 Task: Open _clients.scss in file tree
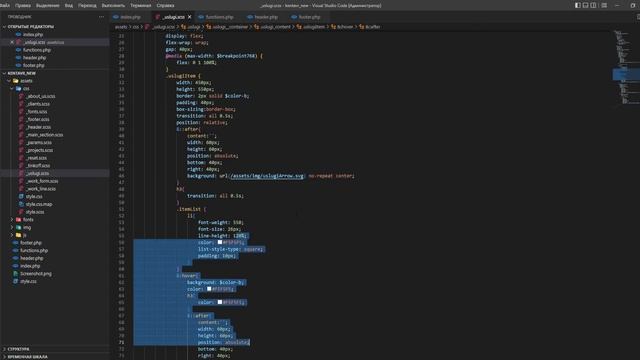[x=38, y=104]
